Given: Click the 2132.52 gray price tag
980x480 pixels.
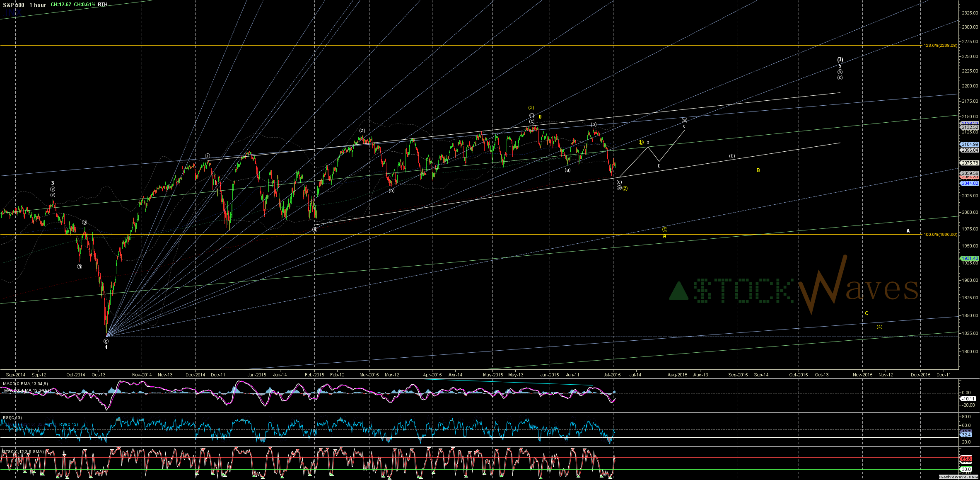Looking at the screenshot, I should pyautogui.click(x=970, y=127).
